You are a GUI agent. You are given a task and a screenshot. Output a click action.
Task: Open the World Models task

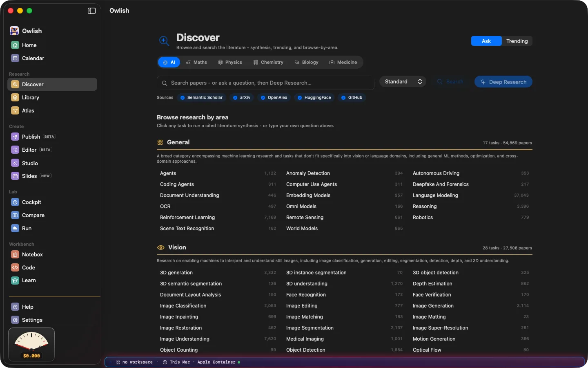344,229
